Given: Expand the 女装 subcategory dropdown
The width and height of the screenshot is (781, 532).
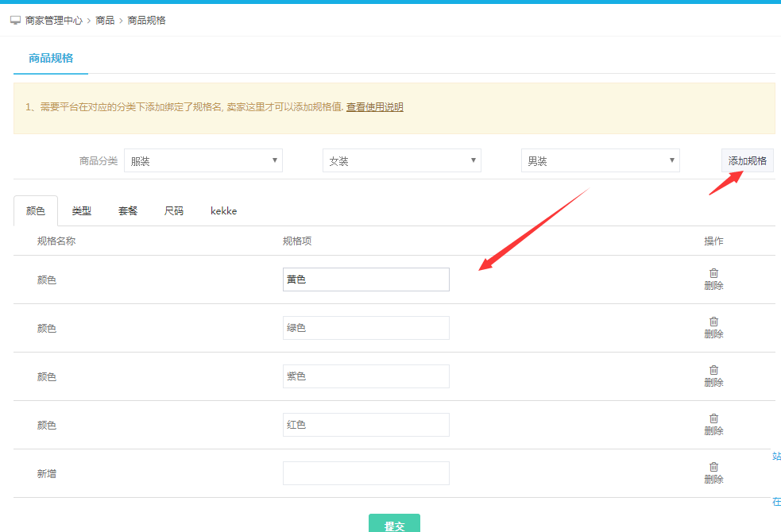Looking at the screenshot, I should pos(402,160).
